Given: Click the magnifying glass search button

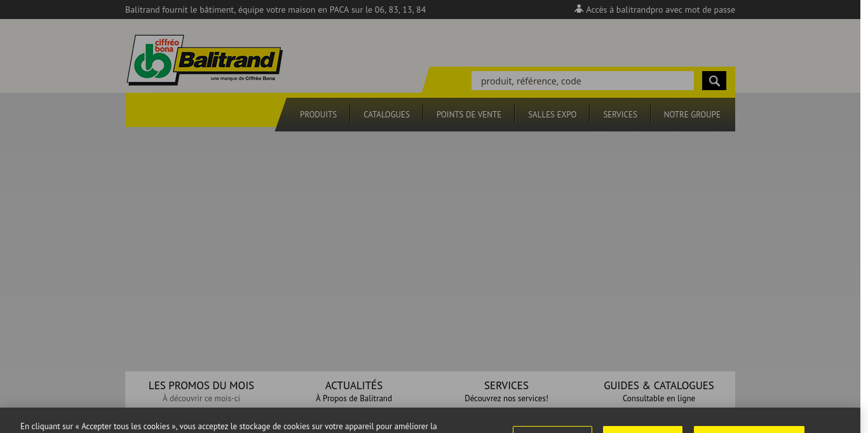Looking at the screenshot, I should point(714,81).
